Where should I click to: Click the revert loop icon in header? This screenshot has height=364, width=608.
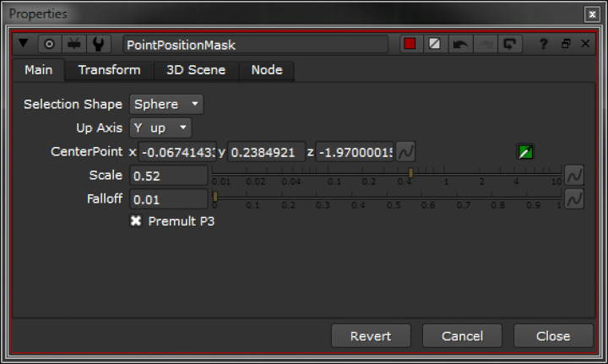pos(509,44)
